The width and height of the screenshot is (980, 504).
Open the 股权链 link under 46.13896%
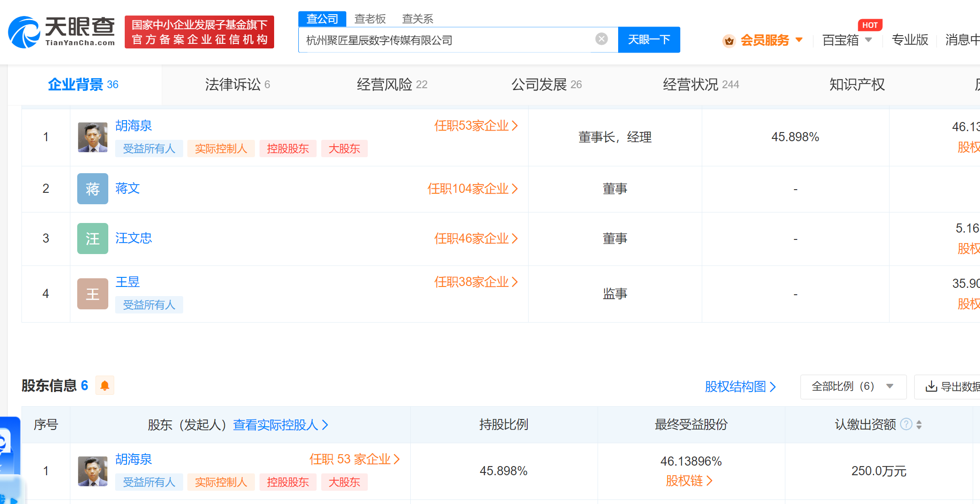coord(689,481)
